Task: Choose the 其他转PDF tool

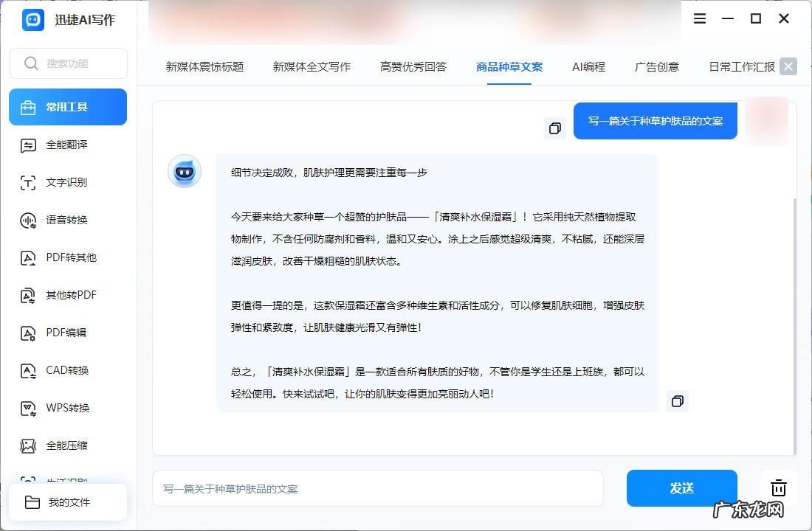Action: (x=70, y=295)
